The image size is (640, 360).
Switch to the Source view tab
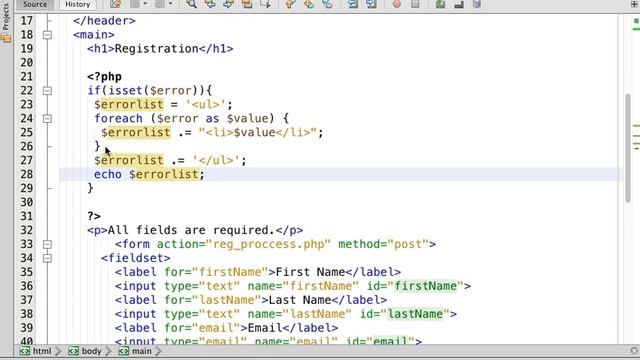click(35, 4)
